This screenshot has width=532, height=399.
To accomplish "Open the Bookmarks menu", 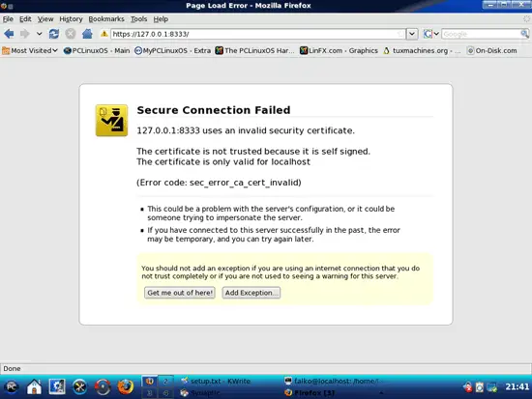I will click(x=106, y=19).
